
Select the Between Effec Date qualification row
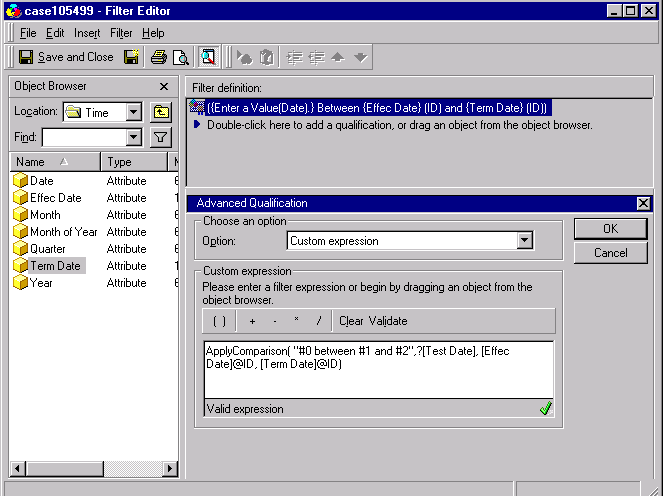pyautogui.click(x=376, y=108)
